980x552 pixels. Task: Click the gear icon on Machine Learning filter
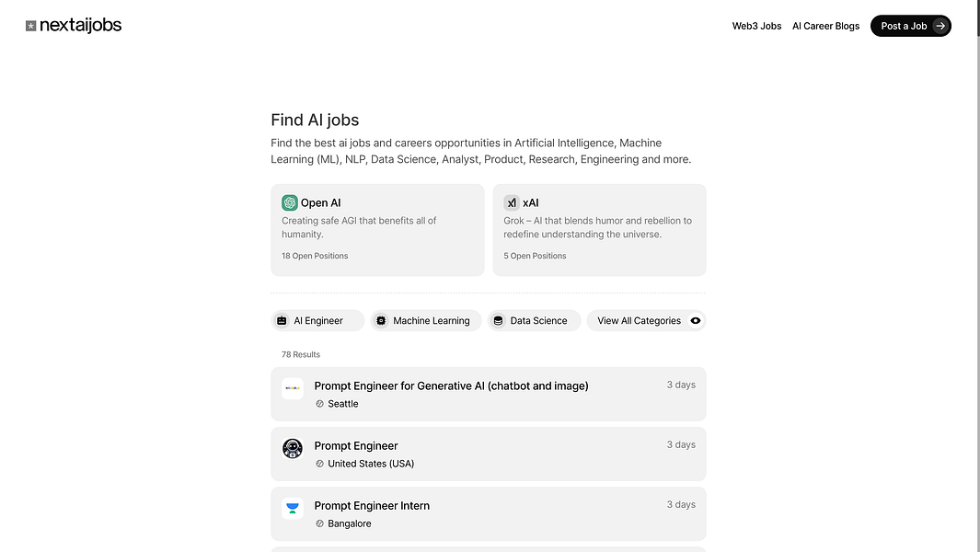click(x=382, y=320)
